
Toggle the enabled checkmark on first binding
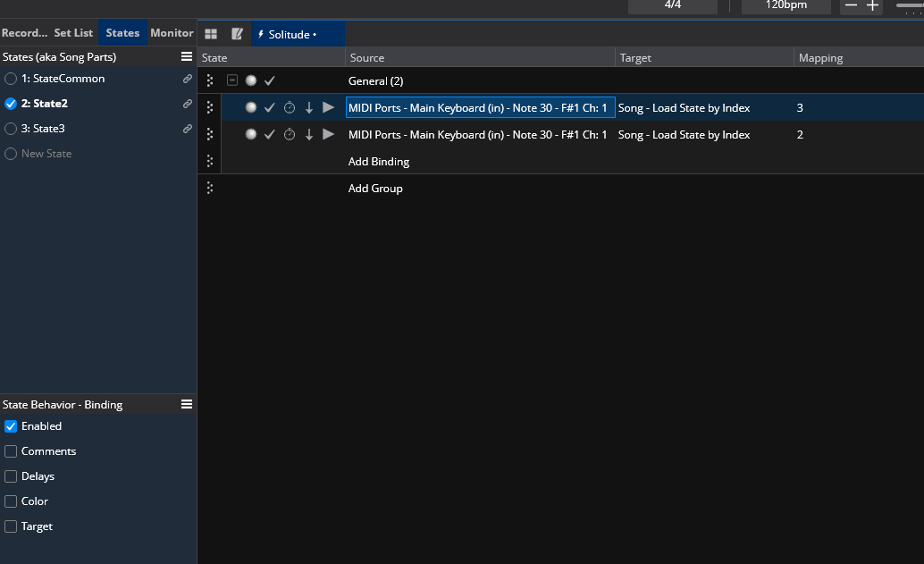[x=270, y=108]
